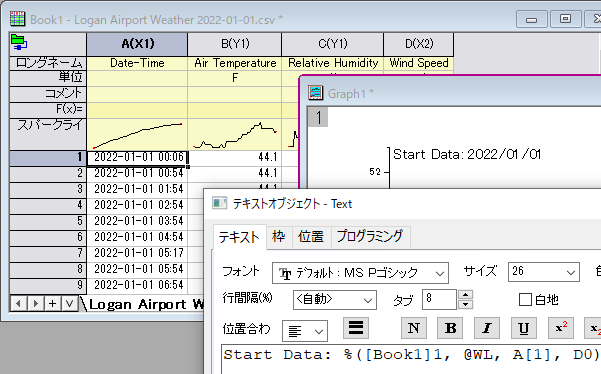Image resolution: width=601 pixels, height=374 pixels.
Task: Apply superscript formatting button
Action: 561,328
